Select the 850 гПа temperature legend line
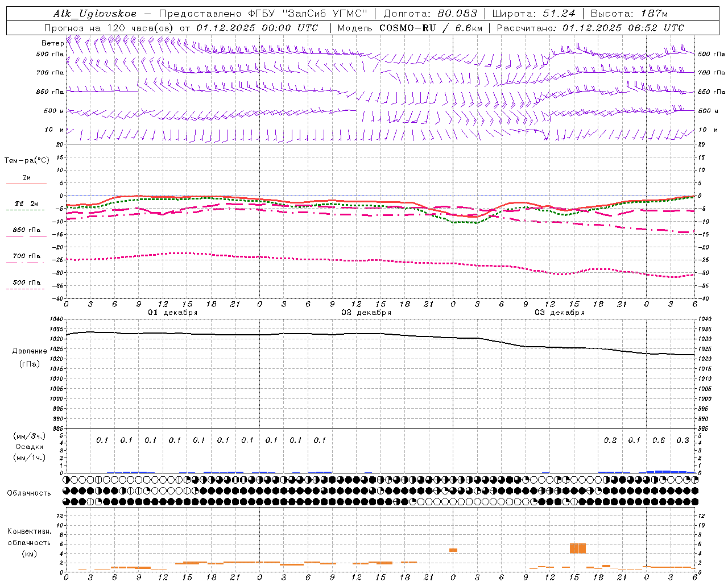The width and height of the screenshot is (728, 582). 26,236
